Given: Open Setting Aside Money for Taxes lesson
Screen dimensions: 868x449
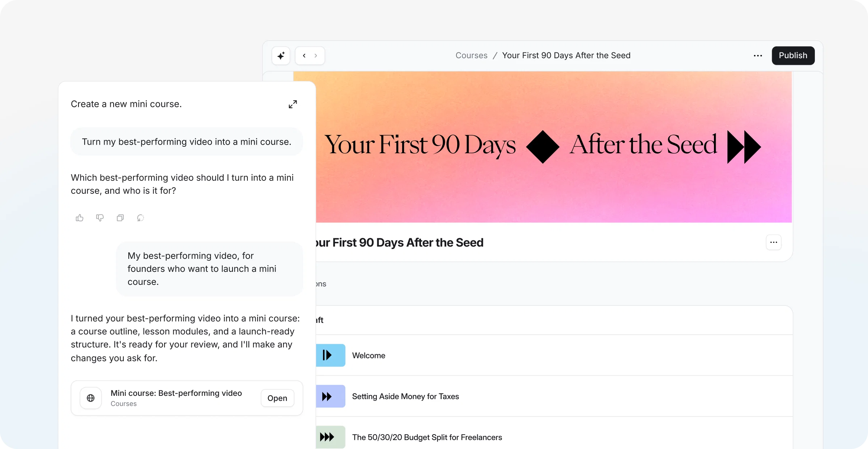Looking at the screenshot, I should coord(554,396).
